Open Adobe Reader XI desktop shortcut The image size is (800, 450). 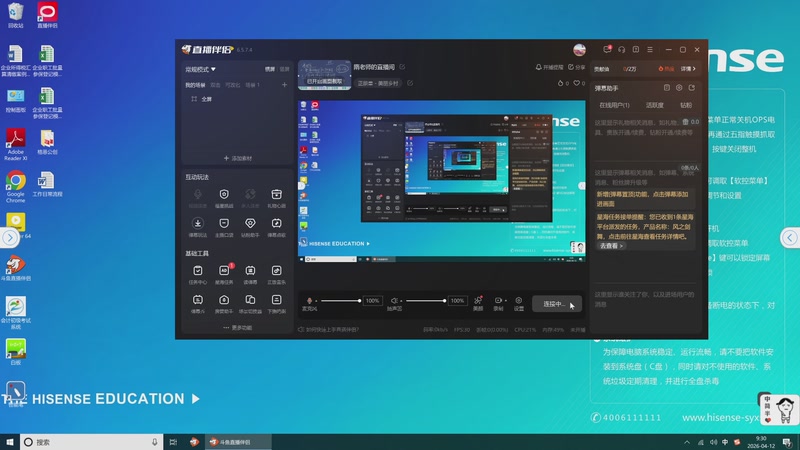point(15,144)
